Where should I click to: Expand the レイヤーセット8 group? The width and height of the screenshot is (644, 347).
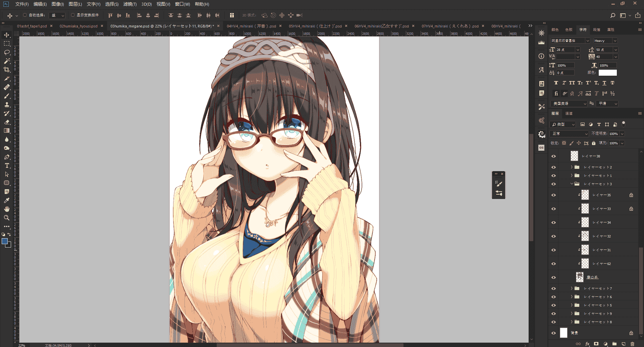(572, 322)
